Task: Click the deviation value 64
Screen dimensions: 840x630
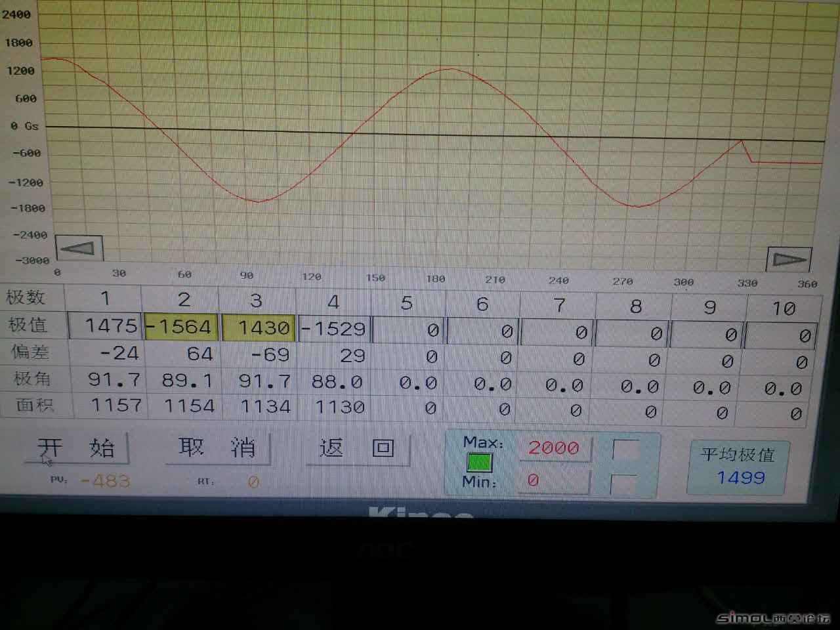Action: 200,354
